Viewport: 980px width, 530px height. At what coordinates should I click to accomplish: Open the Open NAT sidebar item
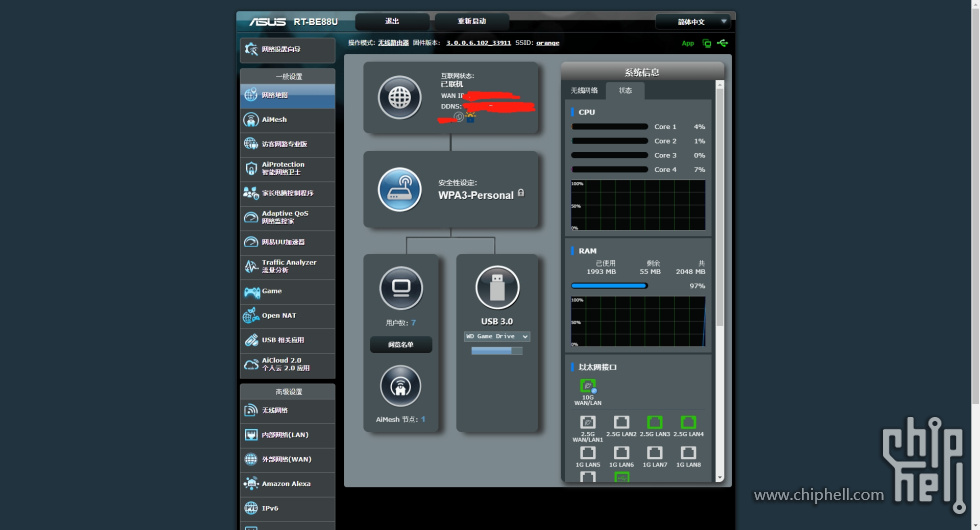coord(288,316)
